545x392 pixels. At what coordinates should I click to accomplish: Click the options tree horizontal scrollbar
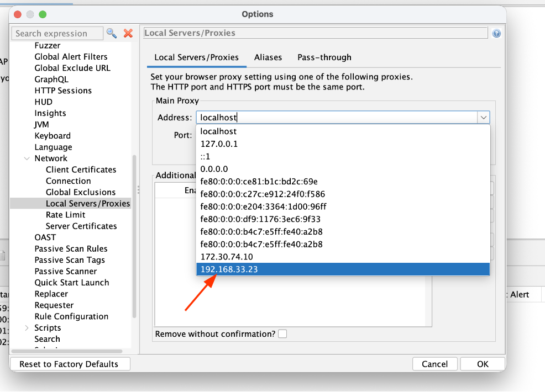tap(67, 351)
